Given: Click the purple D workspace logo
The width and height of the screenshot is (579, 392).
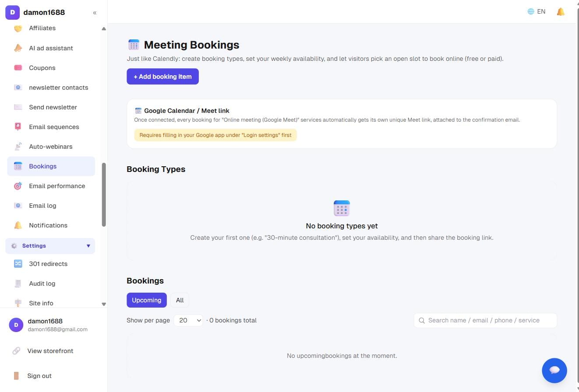Looking at the screenshot, I should 12,12.
